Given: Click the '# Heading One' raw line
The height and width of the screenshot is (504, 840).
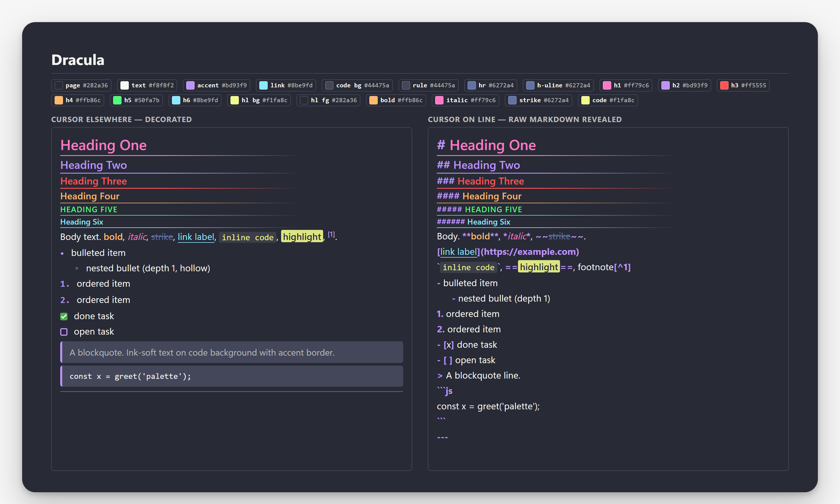Looking at the screenshot, I should pos(486,145).
